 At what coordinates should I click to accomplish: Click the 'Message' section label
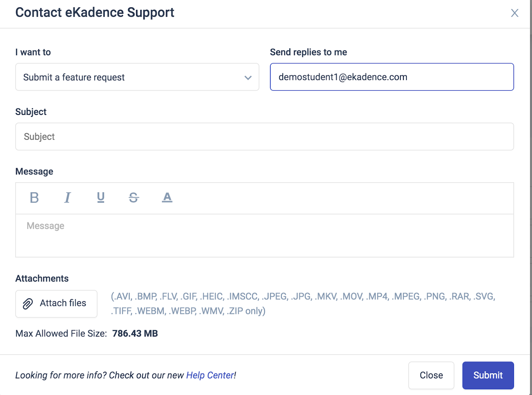pyautogui.click(x=34, y=171)
